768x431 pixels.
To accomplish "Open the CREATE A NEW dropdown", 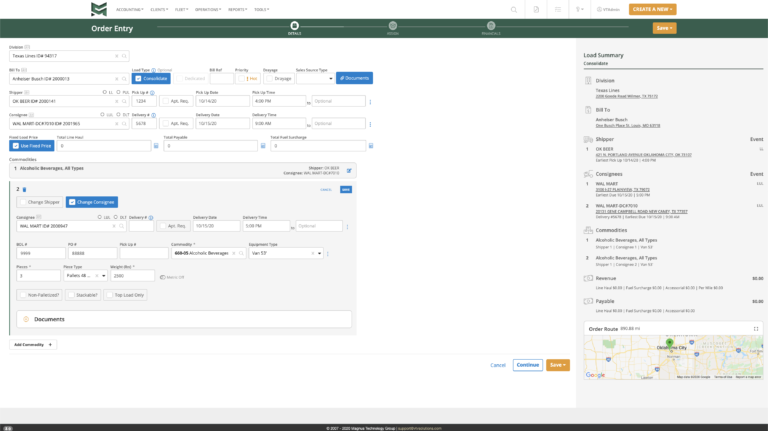I will (652, 9).
